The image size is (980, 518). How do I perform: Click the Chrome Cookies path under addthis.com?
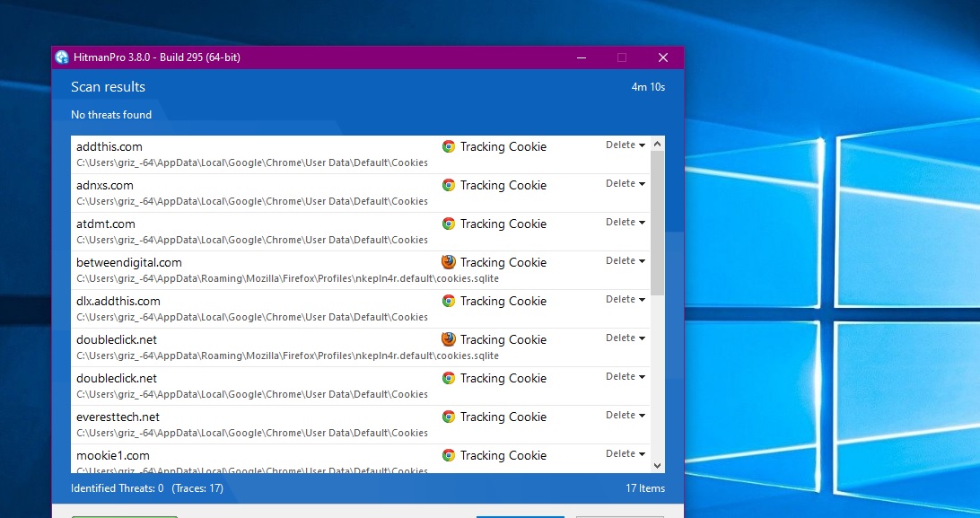pos(252,163)
